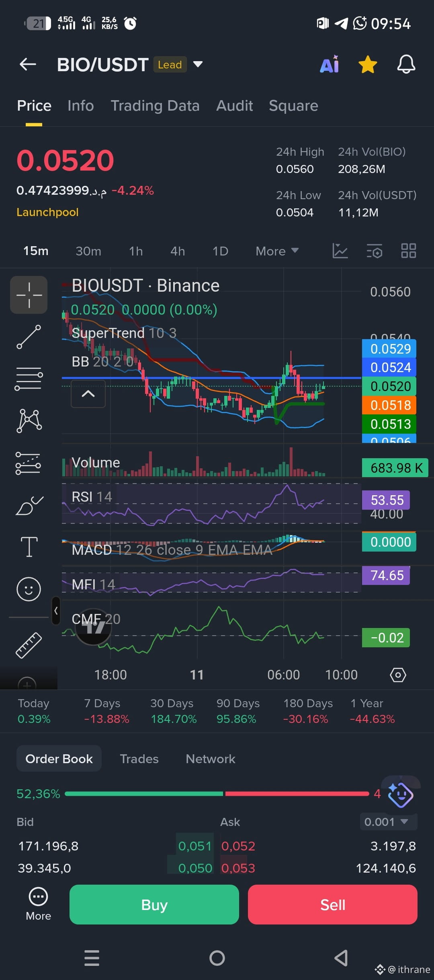
Task: Open chart settings hexagon icon
Action: point(398,675)
